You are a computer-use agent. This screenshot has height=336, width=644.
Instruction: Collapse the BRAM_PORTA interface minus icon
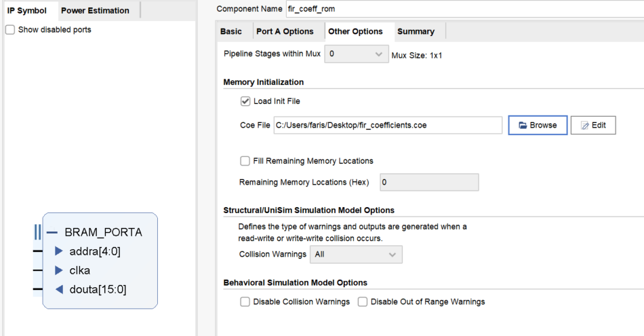pos(52,232)
